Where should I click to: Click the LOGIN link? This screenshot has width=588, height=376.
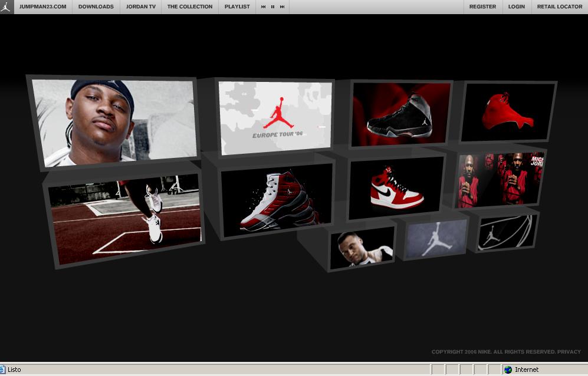(x=517, y=6)
